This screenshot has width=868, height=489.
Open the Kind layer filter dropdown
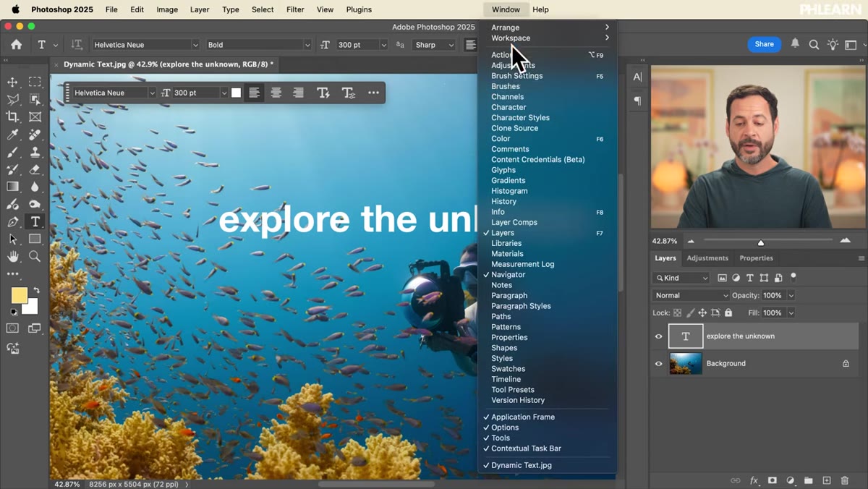pos(681,278)
